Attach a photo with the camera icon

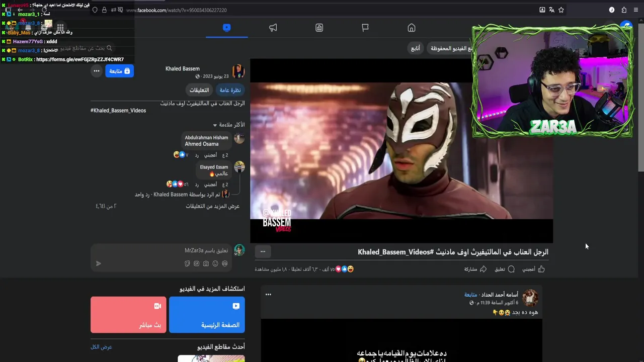(x=206, y=263)
